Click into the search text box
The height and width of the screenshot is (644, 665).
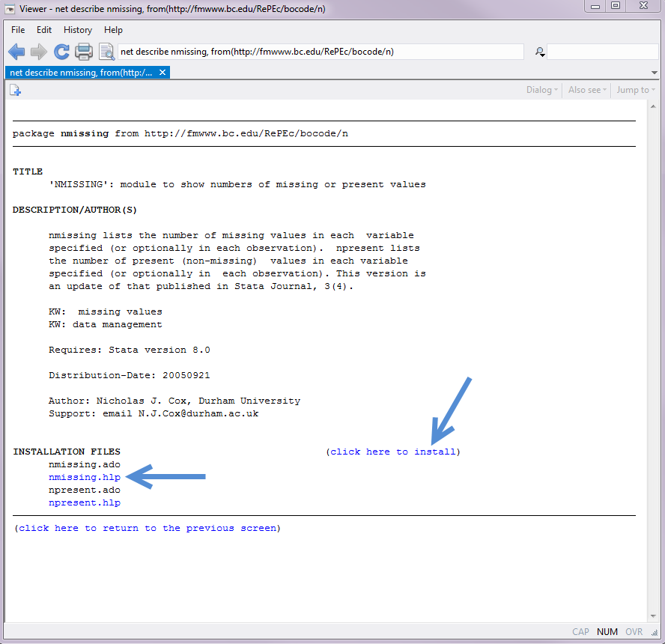pos(603,52)
